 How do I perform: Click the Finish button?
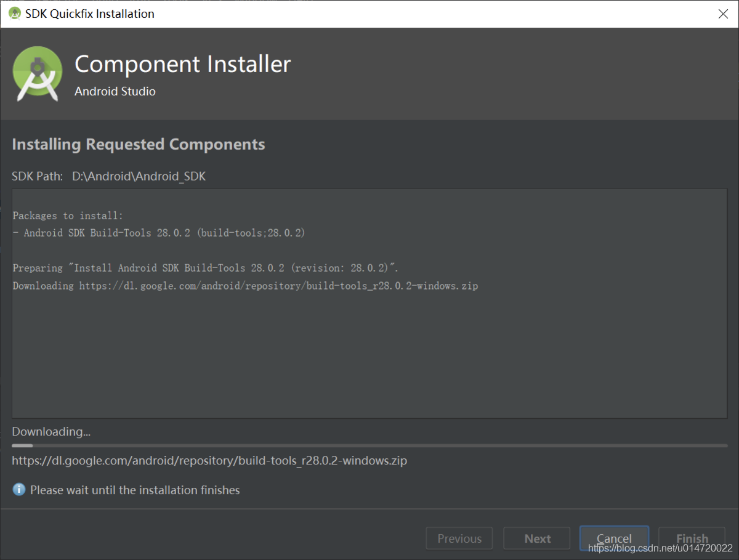pos(692,538)
